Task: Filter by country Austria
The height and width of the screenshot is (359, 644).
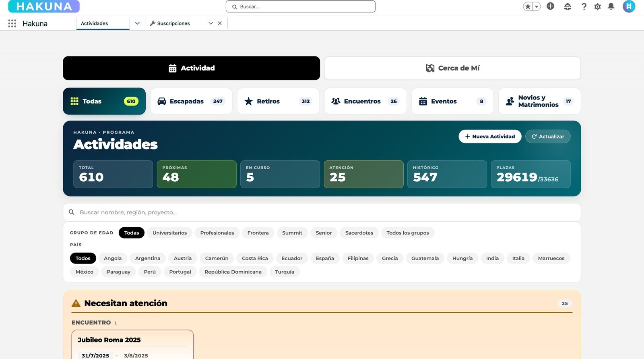Action: pyautogui.click(x=183, y=258)
